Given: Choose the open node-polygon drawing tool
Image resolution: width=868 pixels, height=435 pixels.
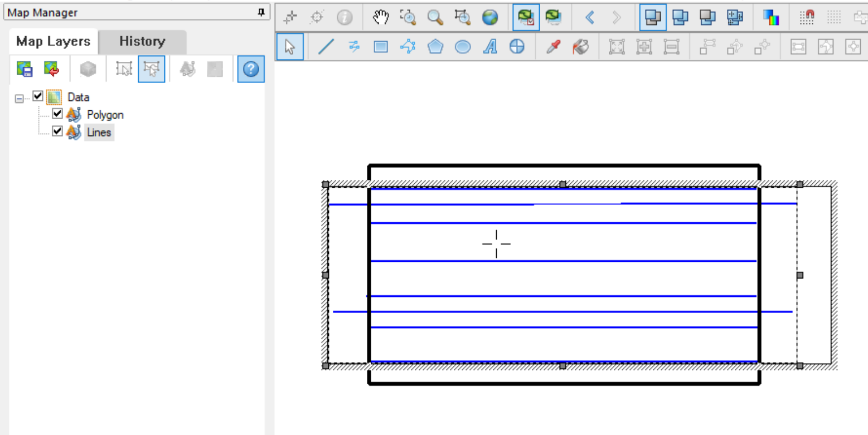Looking at the screenshot, I should [x=408, y=47].
